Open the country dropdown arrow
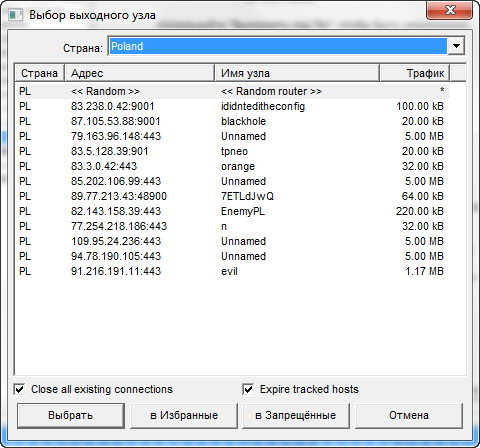 click(x=456, y=46)
